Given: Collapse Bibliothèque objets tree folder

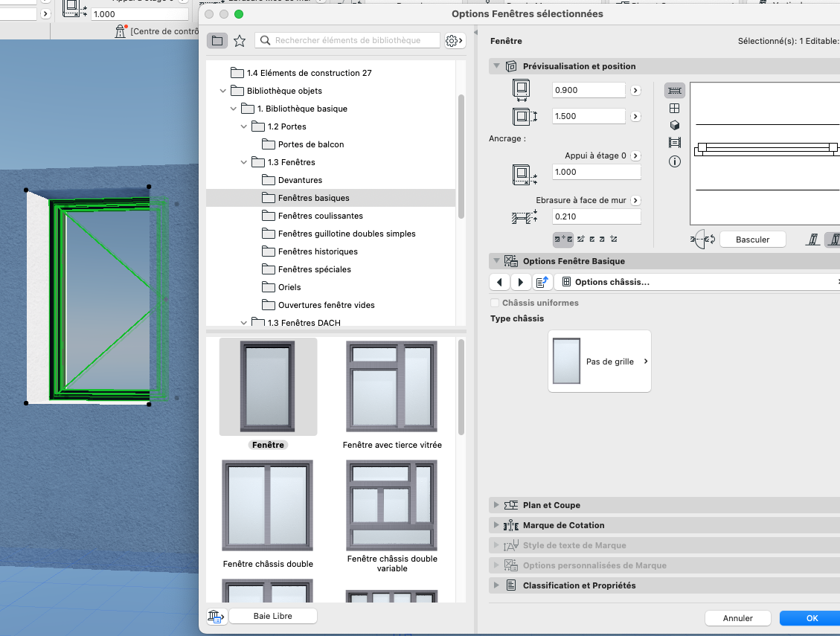Looking at the screenshot, I should coord(223,91).
